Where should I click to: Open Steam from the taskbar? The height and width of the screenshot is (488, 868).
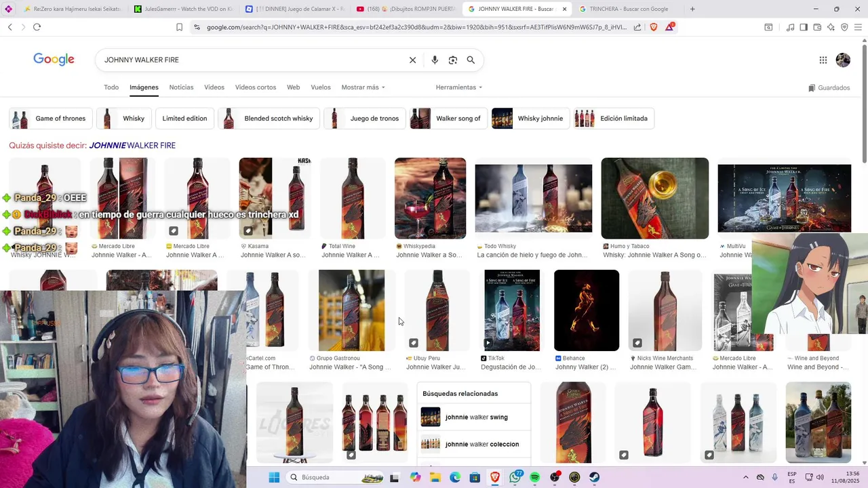coord(594,477)
